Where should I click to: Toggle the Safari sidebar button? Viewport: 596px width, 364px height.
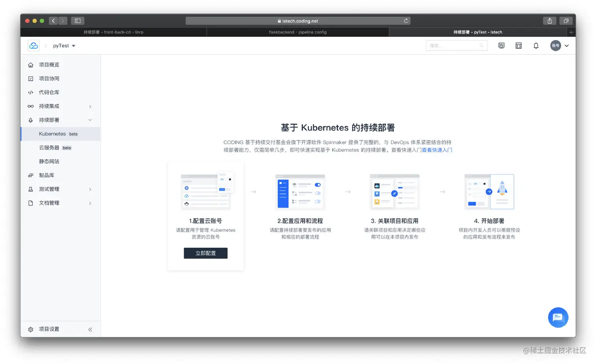tap(78, 21)
